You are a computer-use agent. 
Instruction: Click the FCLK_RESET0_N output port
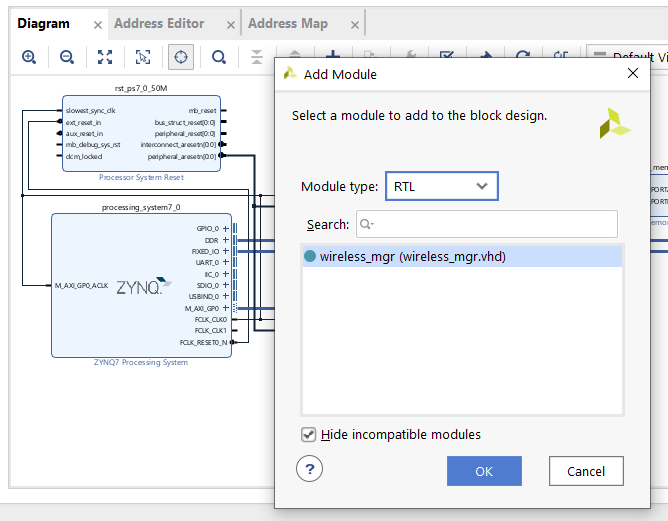click(203, 343)
